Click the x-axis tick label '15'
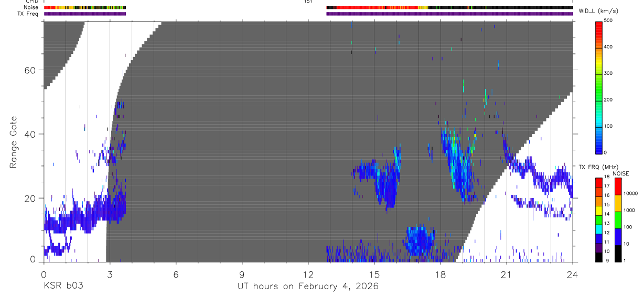This screenshot has height=297, width=644. 374,274
